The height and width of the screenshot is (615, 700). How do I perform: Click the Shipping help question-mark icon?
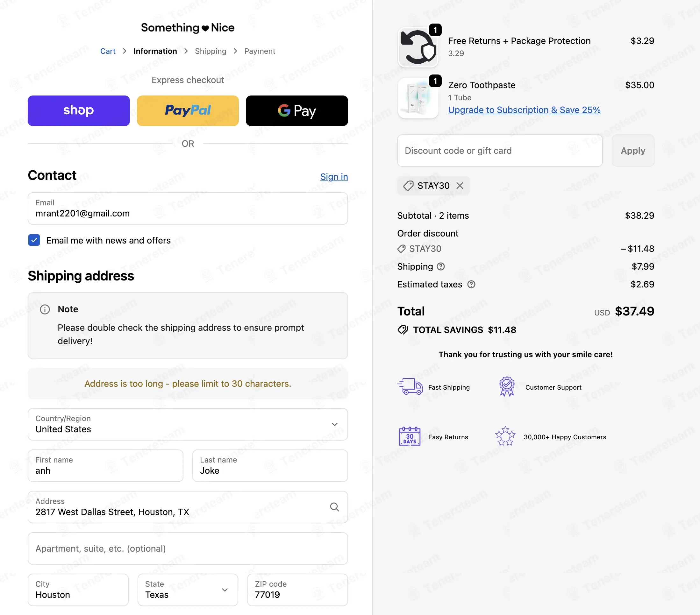pos(441,266)
